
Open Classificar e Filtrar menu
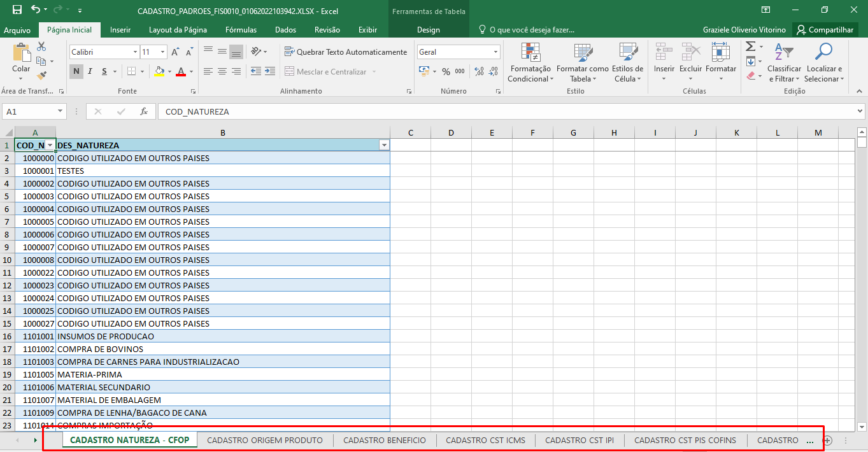(784, 62)
